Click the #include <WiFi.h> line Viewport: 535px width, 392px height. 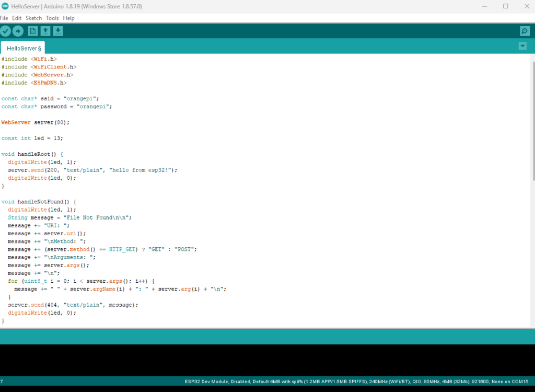tap(29, 59)
